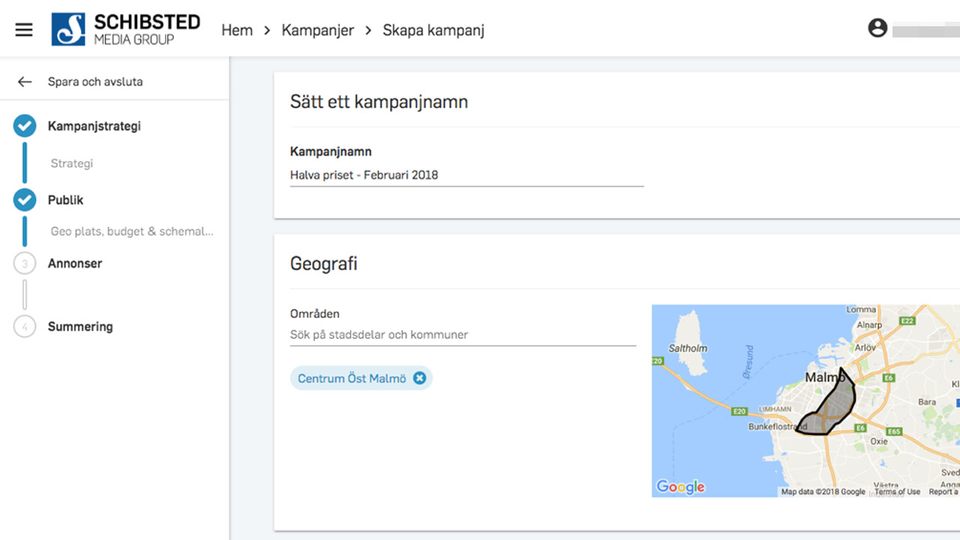
Task: Open Terms of Use map link
Action: 896,492
